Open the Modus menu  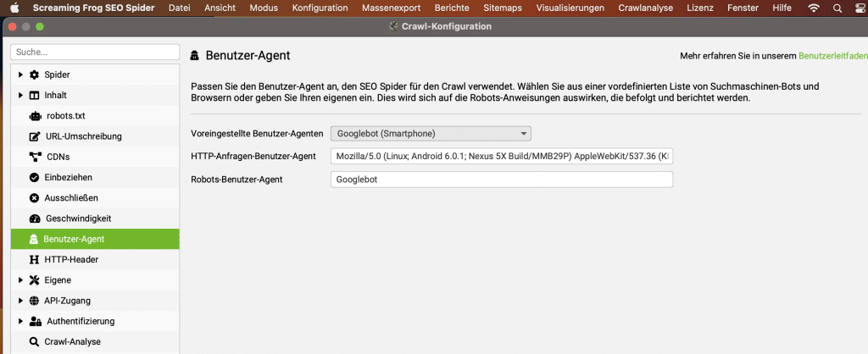tap(264, 8)
